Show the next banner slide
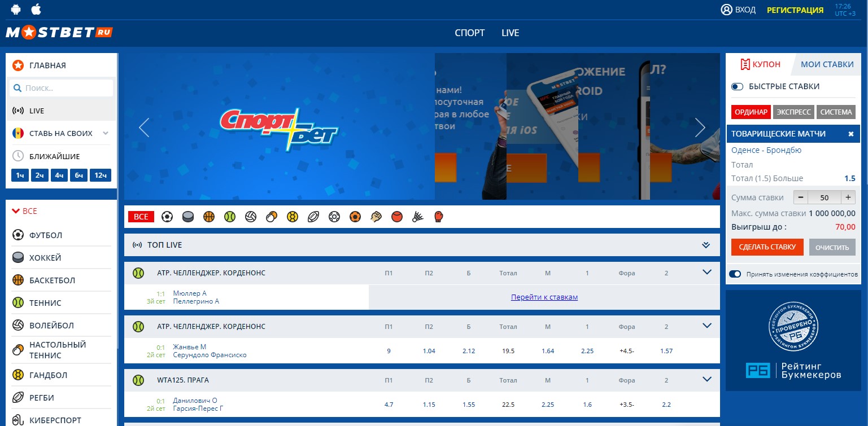The image size is (868, 426). tap(700, 128)
